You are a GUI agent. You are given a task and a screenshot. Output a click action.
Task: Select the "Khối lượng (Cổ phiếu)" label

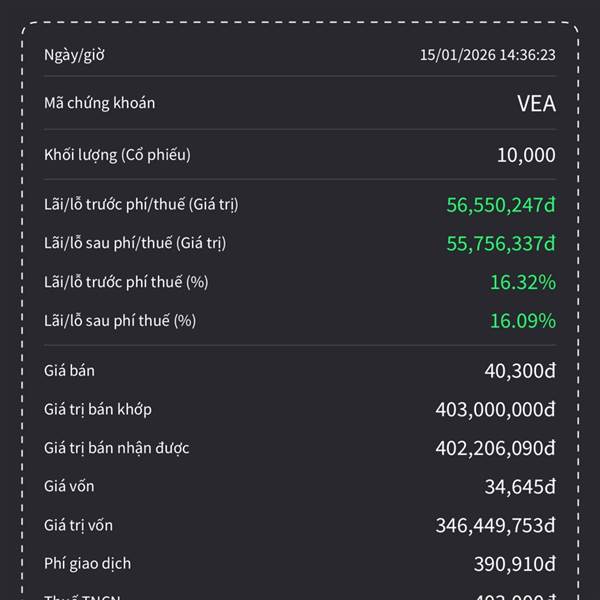point(117,155)
